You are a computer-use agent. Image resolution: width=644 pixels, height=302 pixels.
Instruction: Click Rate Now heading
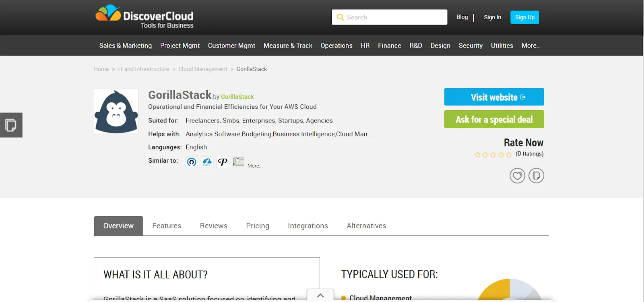coord(524,143)
